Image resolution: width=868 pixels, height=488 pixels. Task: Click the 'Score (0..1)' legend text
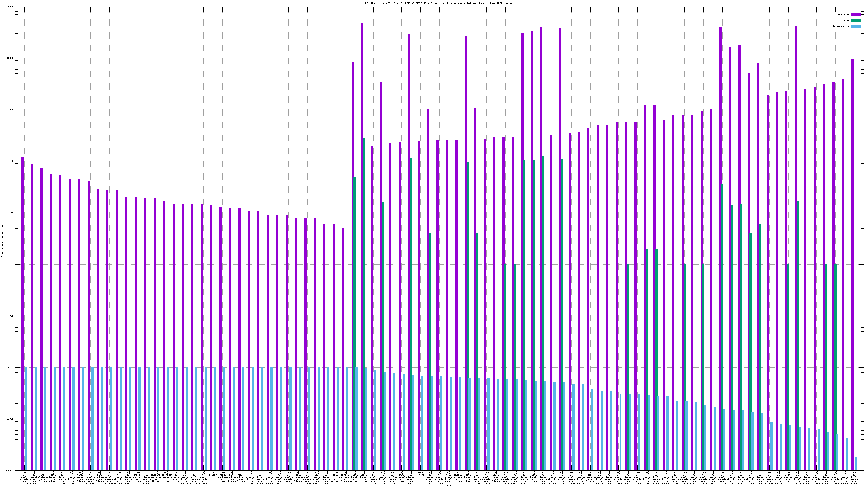pyautogui.click(x=841, y=26)
